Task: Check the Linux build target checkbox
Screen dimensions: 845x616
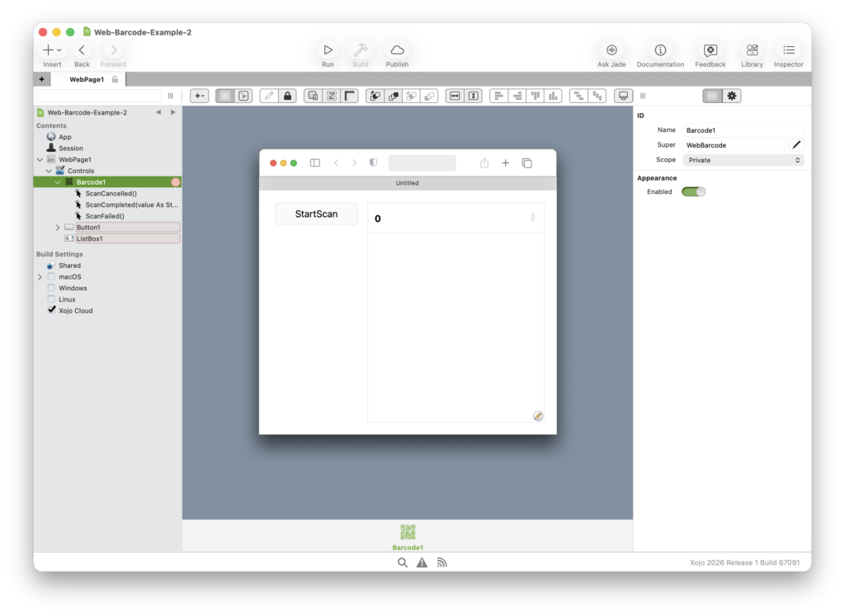Action: tap(51, 299)
